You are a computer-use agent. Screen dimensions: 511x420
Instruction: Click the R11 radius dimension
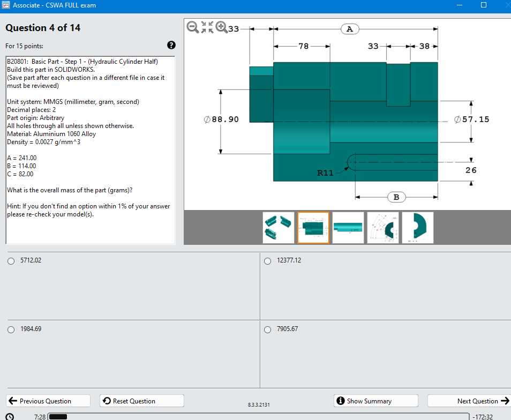coord(325,172)
